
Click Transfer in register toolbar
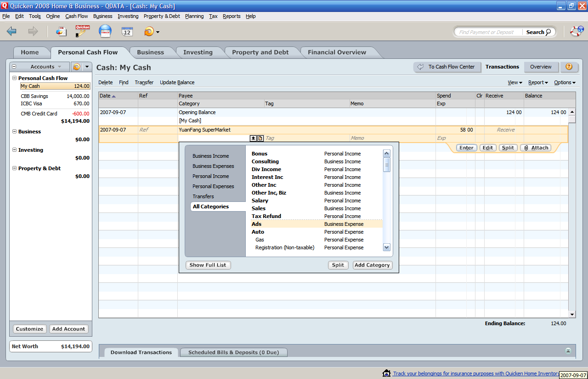point(144,83)
